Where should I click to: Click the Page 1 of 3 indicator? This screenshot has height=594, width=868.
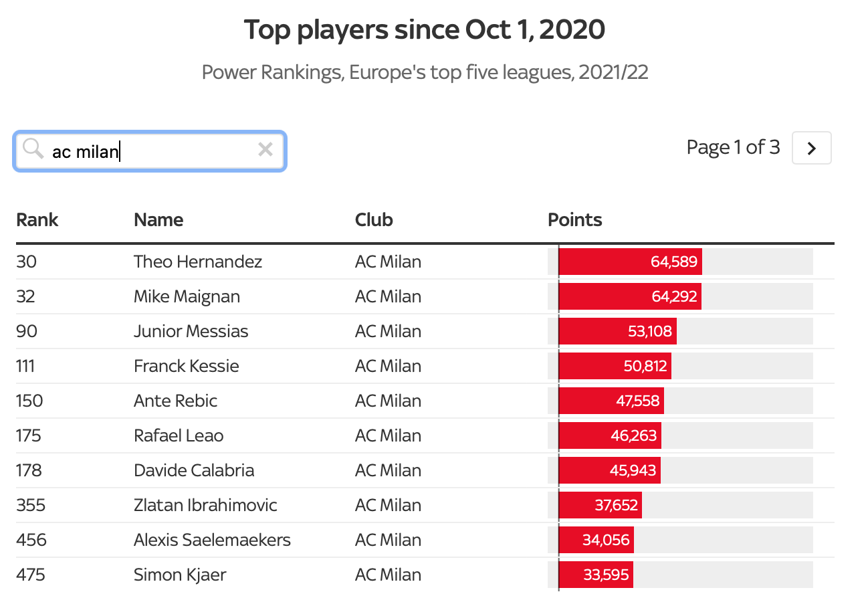[x=733, y=147]
